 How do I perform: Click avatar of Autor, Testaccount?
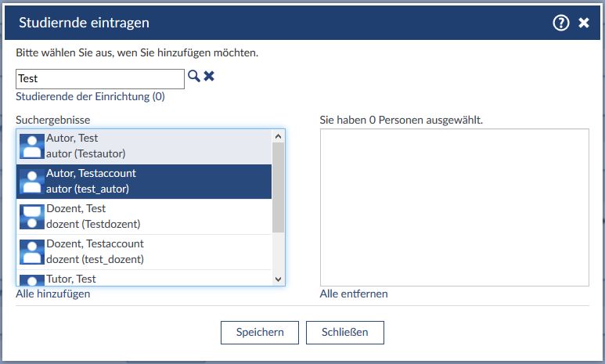coord(31,182)
